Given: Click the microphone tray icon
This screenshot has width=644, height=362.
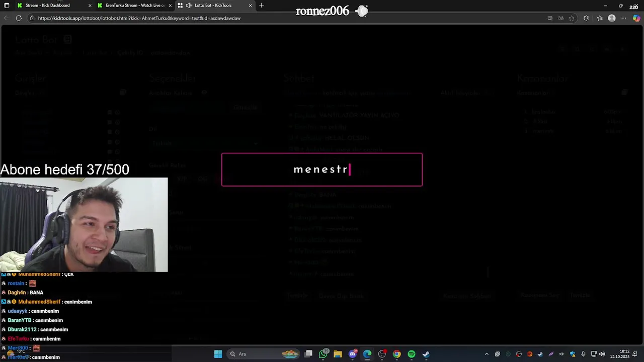Looking at the screenshot, I should pos(583,354).
